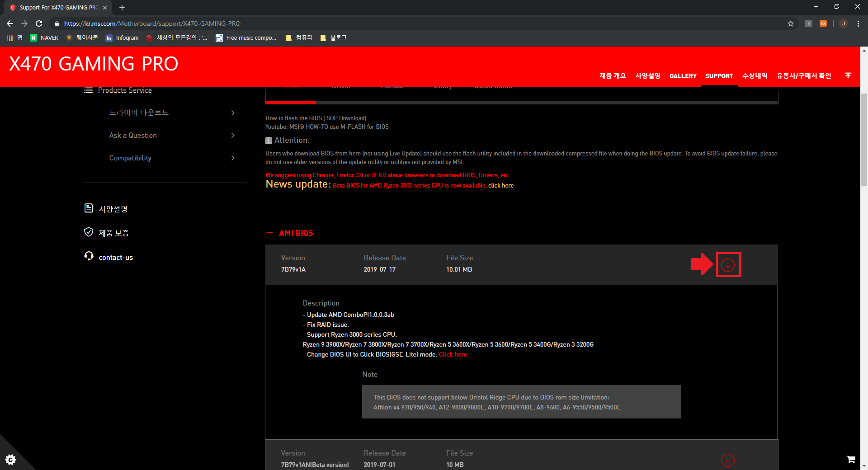Expand Ask a Question item
This screenshot has height=470, width=868.
point(172,135)
